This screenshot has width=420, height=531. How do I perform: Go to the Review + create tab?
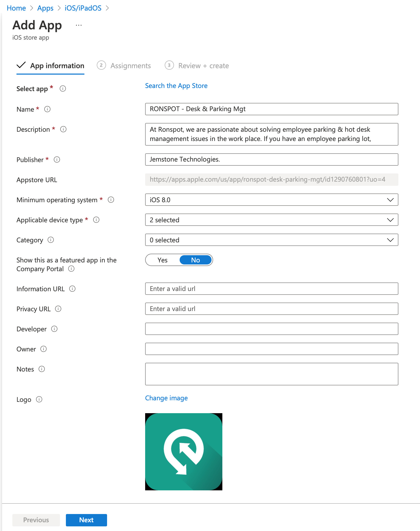coord(197,66)
